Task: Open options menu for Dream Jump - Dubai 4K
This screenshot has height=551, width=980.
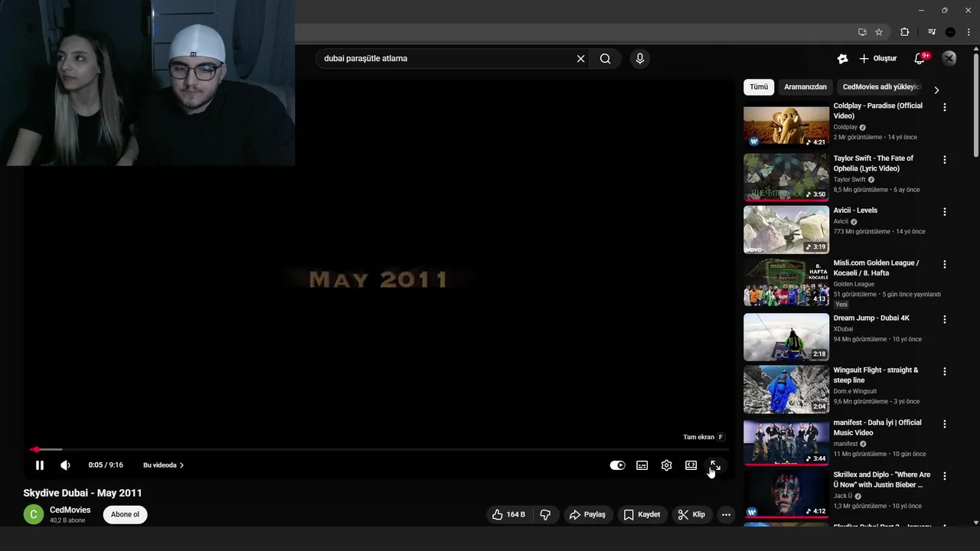Action: [944, 319]
